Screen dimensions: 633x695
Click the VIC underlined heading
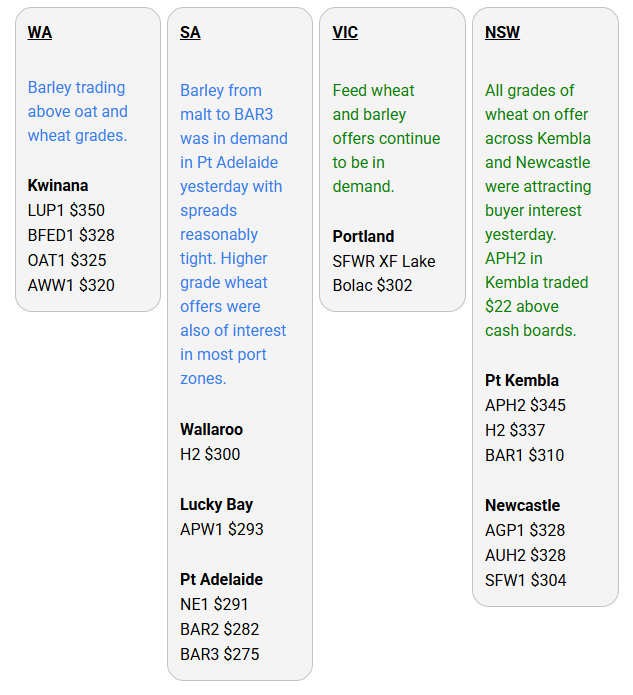point(345,33)
